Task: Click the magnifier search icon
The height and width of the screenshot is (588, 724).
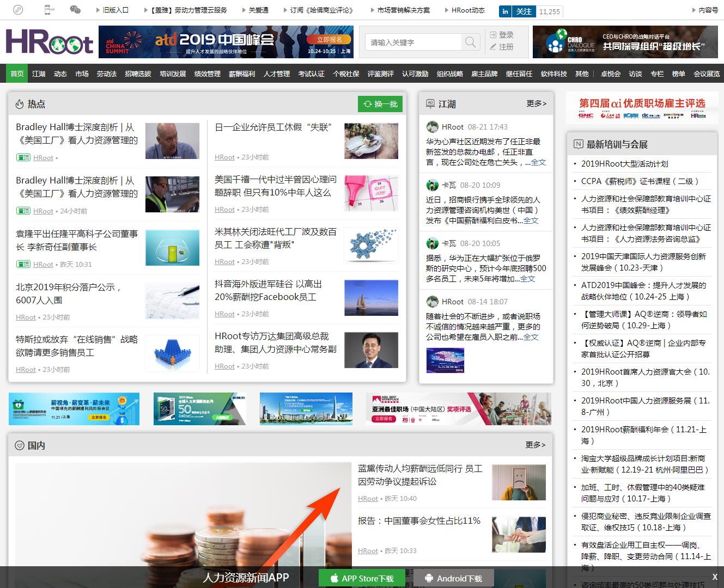Action: (471, 42)
